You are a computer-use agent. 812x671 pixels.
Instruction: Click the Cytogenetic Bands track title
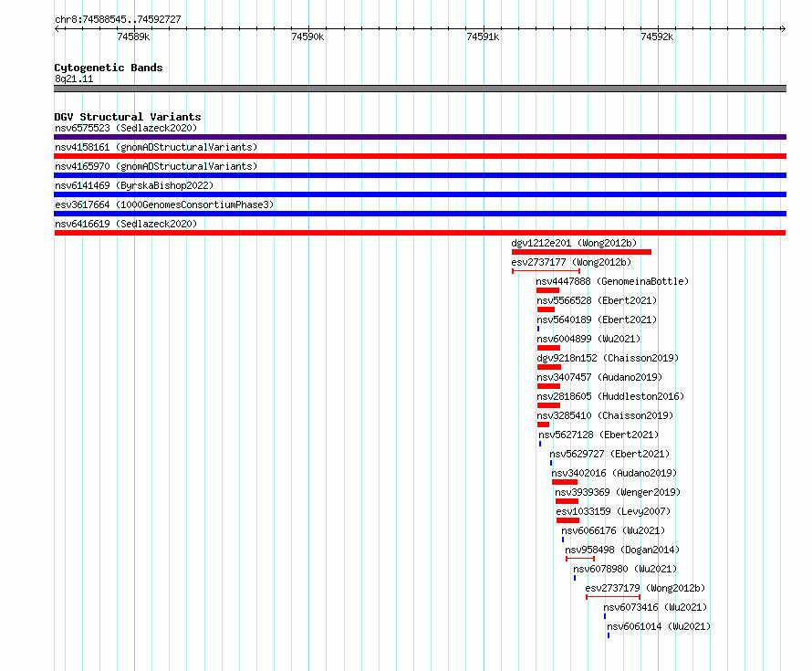point(109,68)
